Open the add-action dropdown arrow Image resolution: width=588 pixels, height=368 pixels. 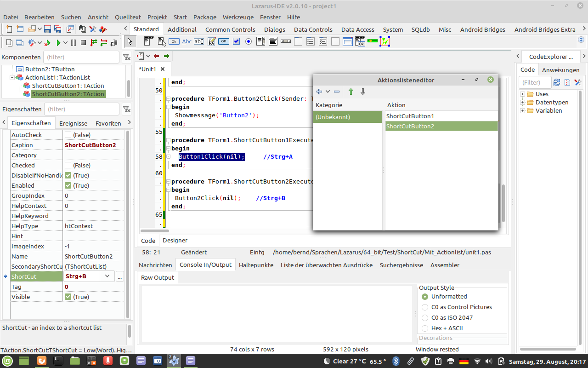[328, 92]
